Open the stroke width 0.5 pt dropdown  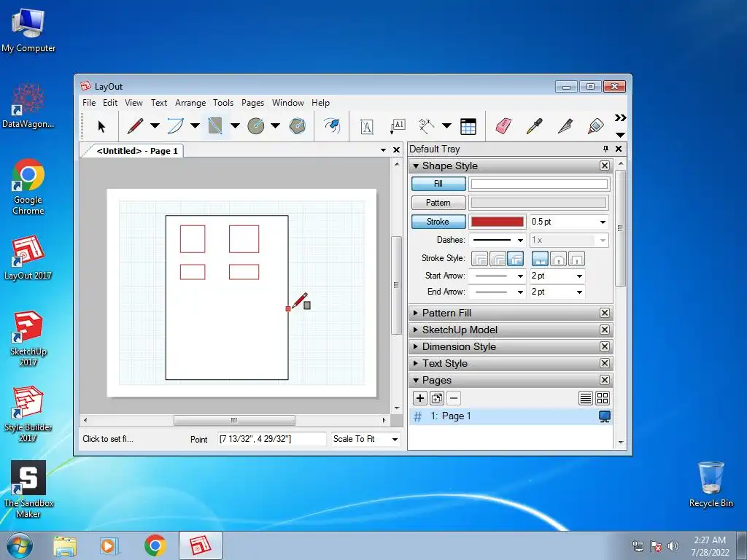pyautogui.click(x=603, y=222)
